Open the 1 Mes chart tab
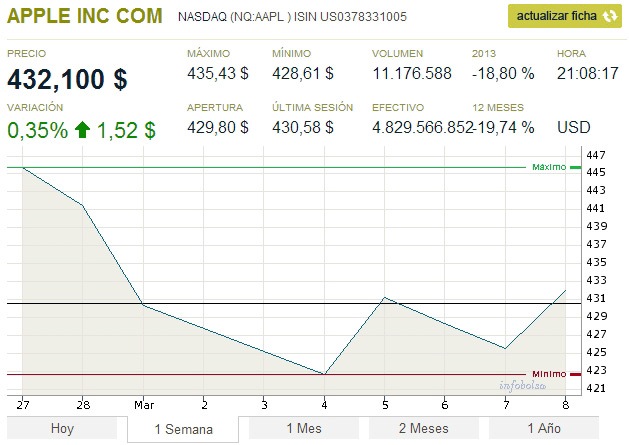Viewport: 629px width, 445px height. (x=304, y=428)
